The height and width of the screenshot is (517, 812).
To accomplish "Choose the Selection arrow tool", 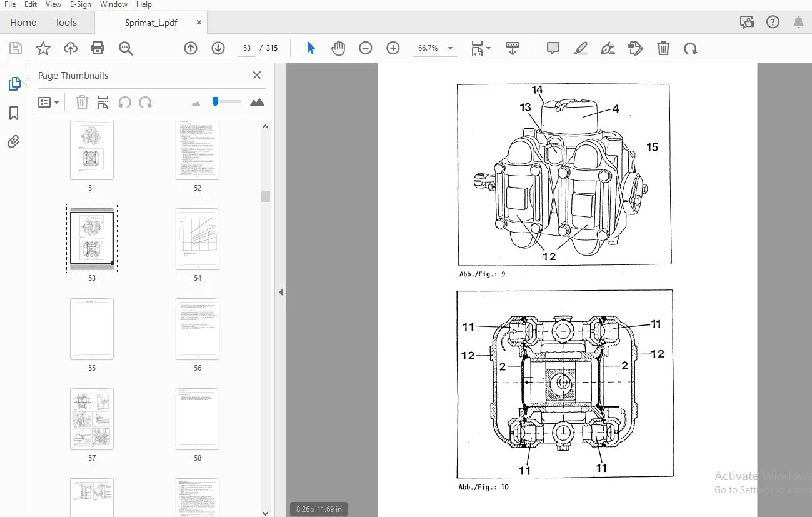I will tap(311, 48).
